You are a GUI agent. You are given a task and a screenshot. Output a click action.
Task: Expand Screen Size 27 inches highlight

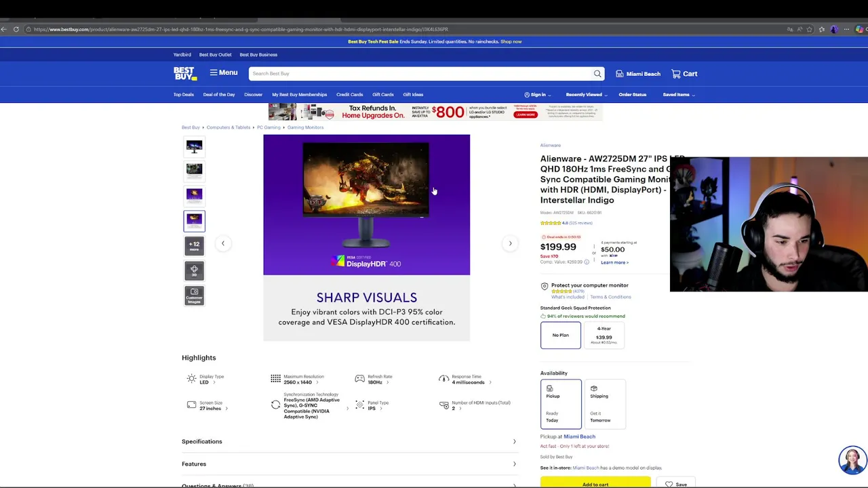pos(207,406)
